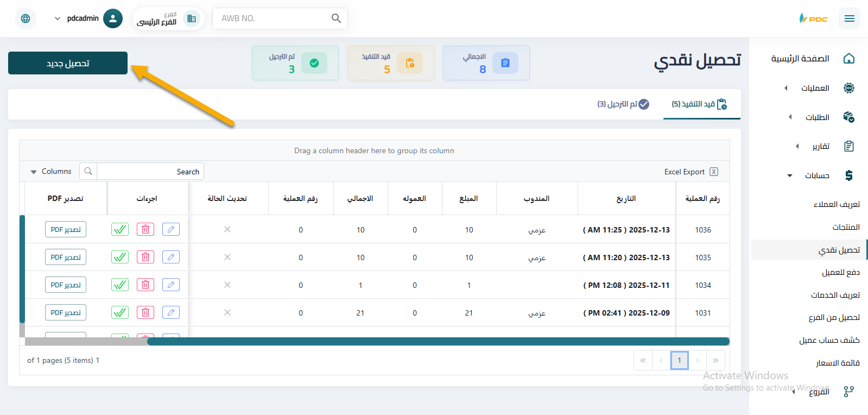
Task: Click تصدير PDF button for record 1036
Action: (66, 229)
